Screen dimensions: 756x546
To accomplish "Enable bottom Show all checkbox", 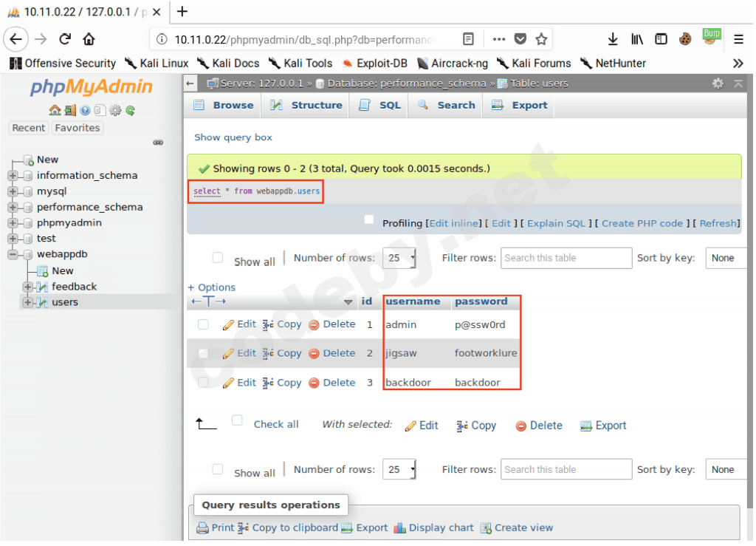I will pyautogui.click(x=218, y=469).
